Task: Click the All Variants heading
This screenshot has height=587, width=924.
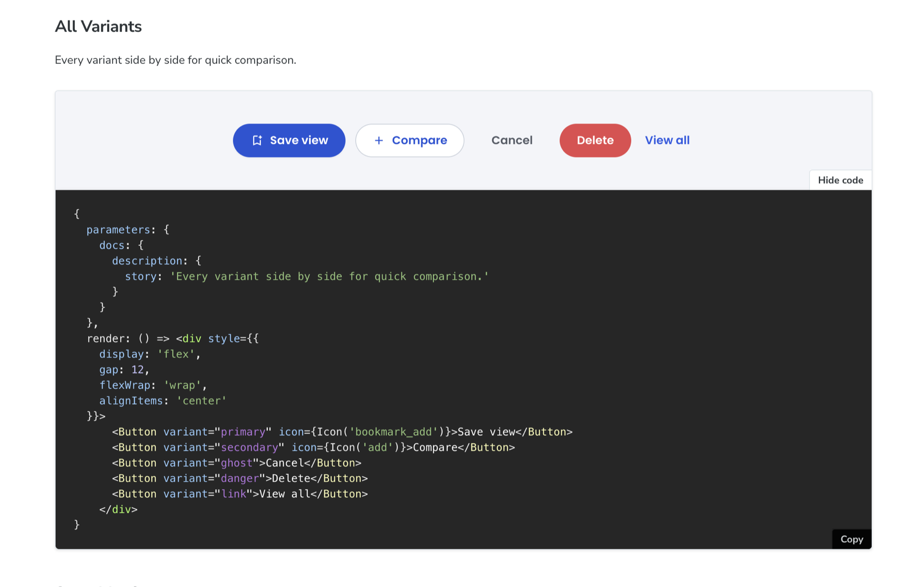Action: [98, 26]
